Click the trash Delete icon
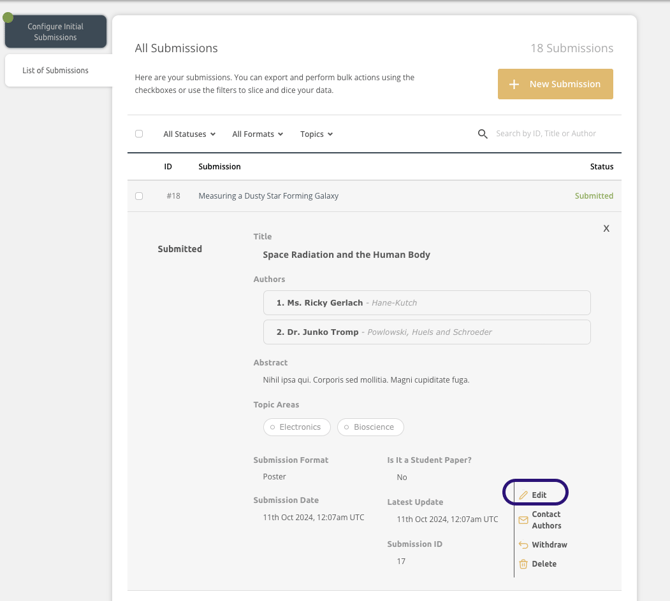The image size is (670, 601). 523,564
